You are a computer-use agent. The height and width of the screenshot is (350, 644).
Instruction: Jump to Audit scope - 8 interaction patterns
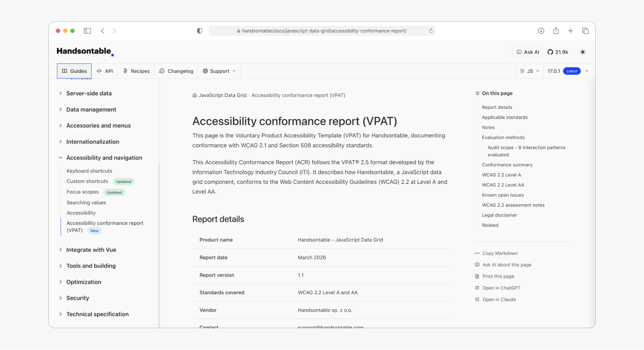(x=526, y=151)
